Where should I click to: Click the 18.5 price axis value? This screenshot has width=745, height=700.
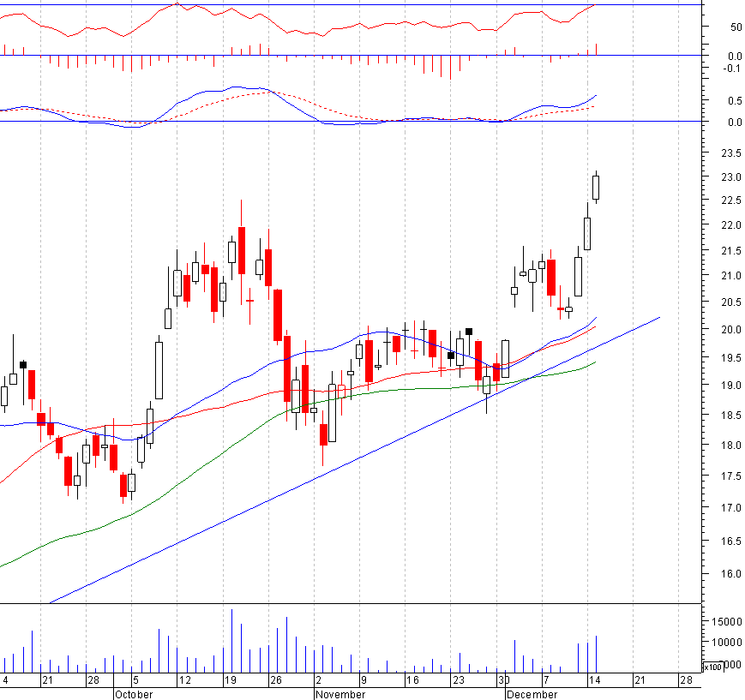730,415
